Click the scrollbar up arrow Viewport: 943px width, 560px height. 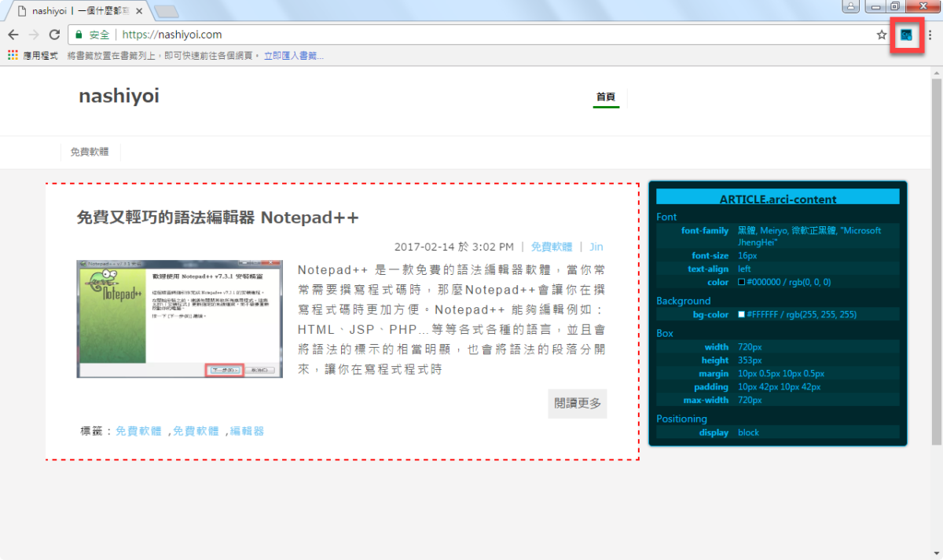[936, 73]
